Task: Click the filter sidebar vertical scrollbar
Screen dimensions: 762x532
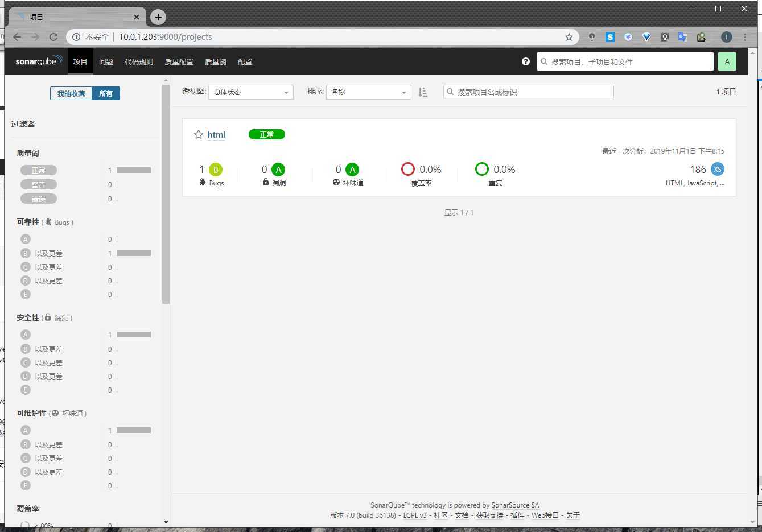Action: 166,195
